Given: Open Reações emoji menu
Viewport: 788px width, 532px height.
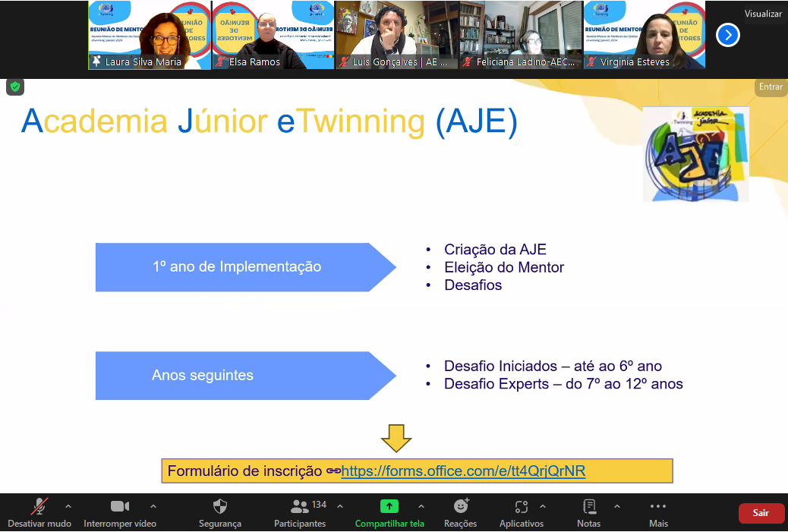Looking at the screenshot, I should [x=460, y=513].
